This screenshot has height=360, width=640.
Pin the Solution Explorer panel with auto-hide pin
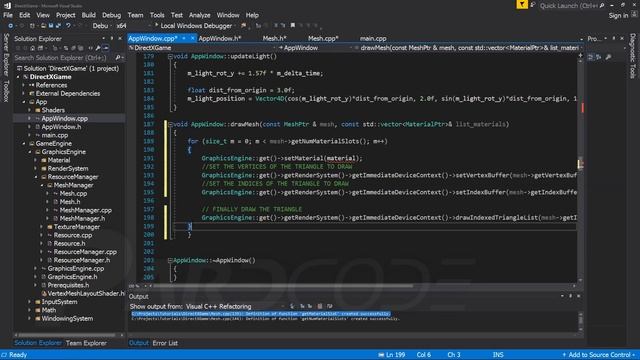click(112, 38)
